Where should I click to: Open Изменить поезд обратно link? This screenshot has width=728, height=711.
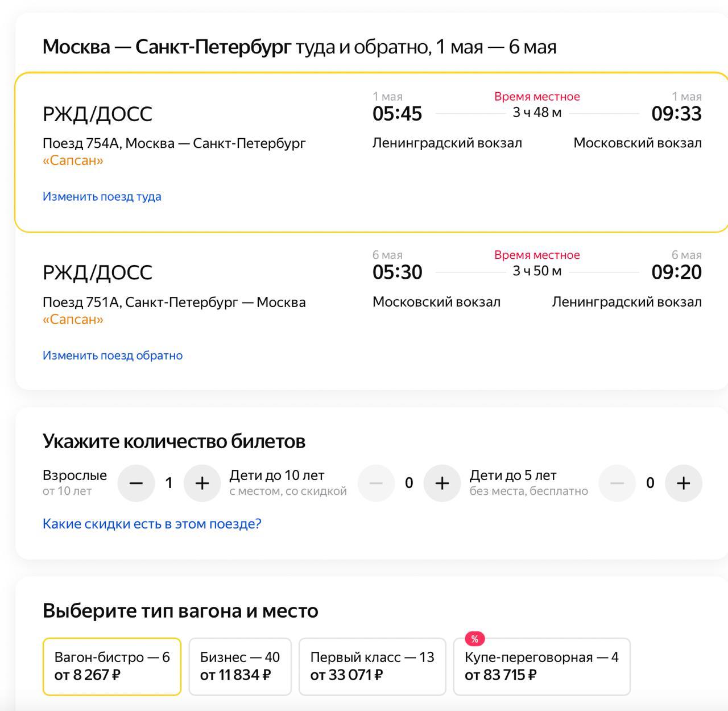pos(113,355)
